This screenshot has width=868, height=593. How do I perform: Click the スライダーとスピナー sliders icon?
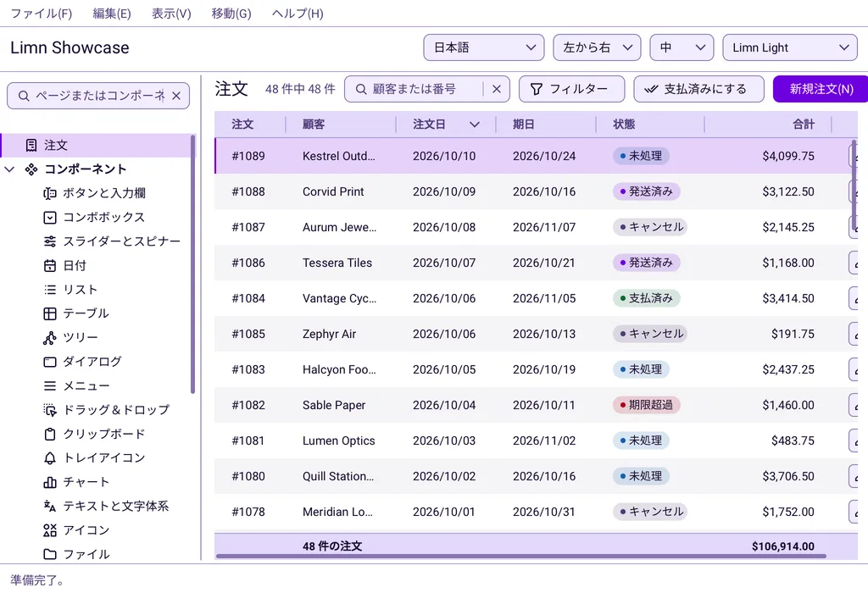click(x=50, y=241)
